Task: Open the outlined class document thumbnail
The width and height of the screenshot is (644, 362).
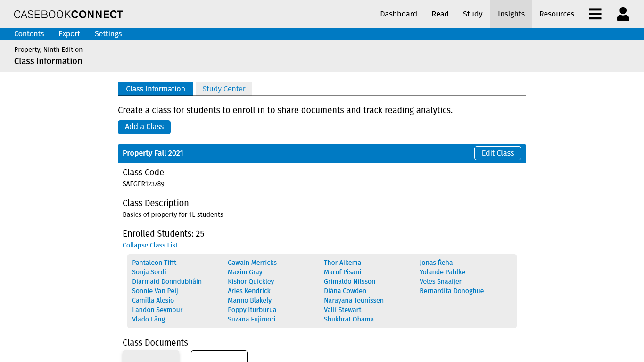Action: click(x=219, y=356)
